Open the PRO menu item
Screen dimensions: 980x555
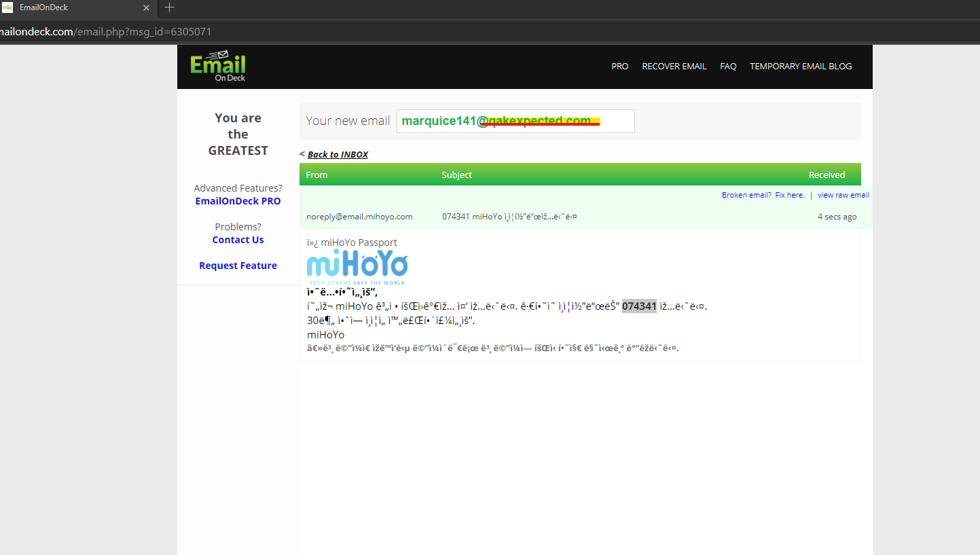click(x=620, y=67)
